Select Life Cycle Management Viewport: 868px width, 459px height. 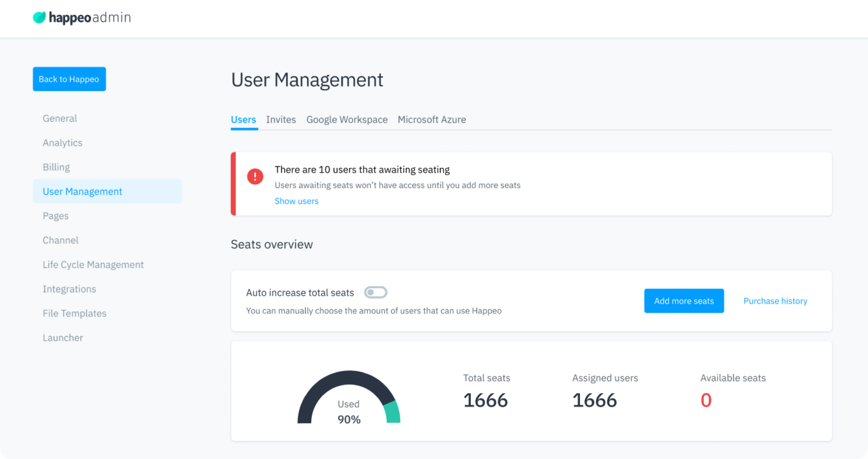pyautogui.click(x=93, y=264)
